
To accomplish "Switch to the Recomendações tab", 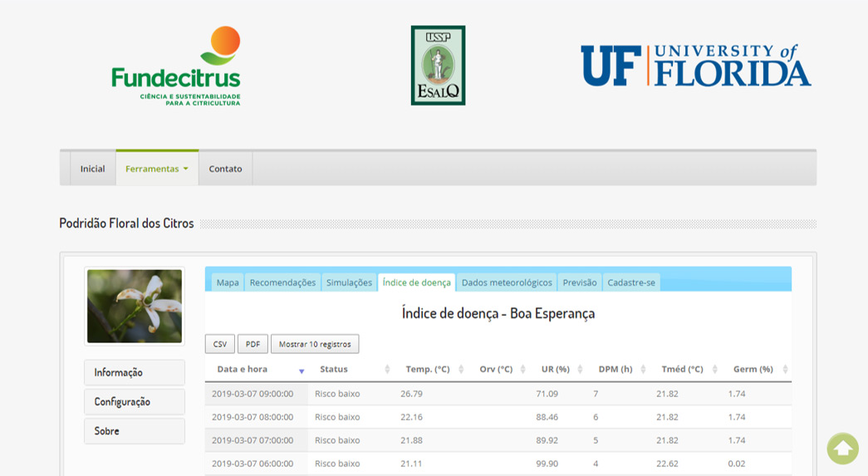I will pyautogui.click(x=282, y=282).
